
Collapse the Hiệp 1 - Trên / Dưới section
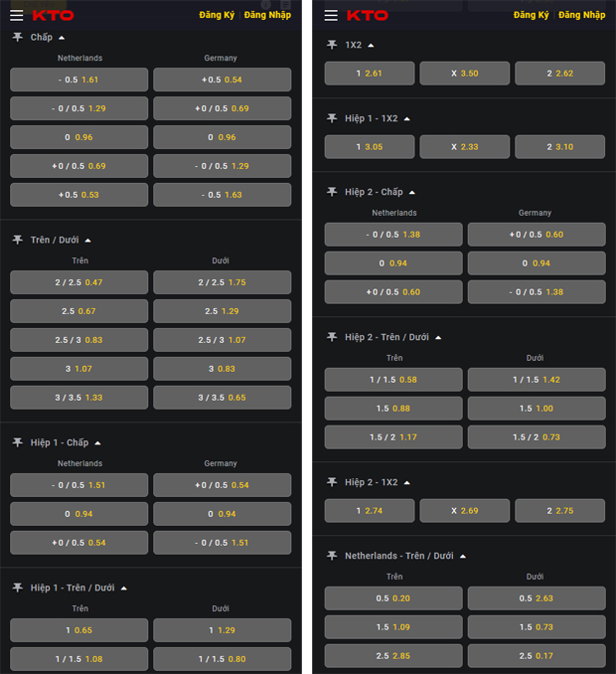[127, 588]
